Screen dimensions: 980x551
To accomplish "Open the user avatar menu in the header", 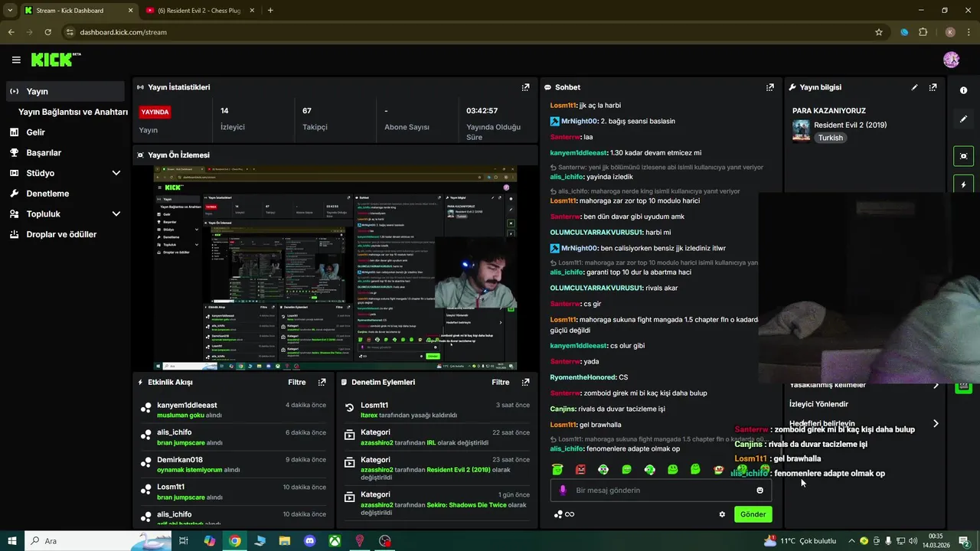I will [952, 60].
